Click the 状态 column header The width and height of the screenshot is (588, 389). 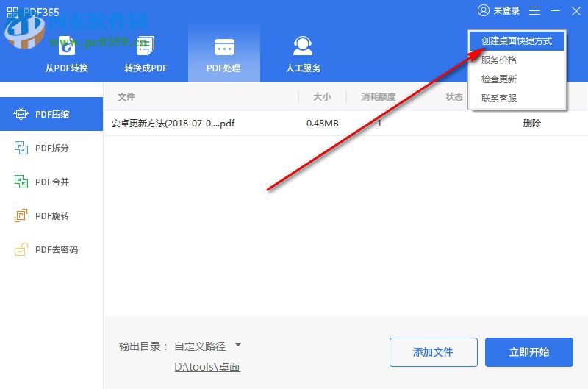tap(454, 97)
